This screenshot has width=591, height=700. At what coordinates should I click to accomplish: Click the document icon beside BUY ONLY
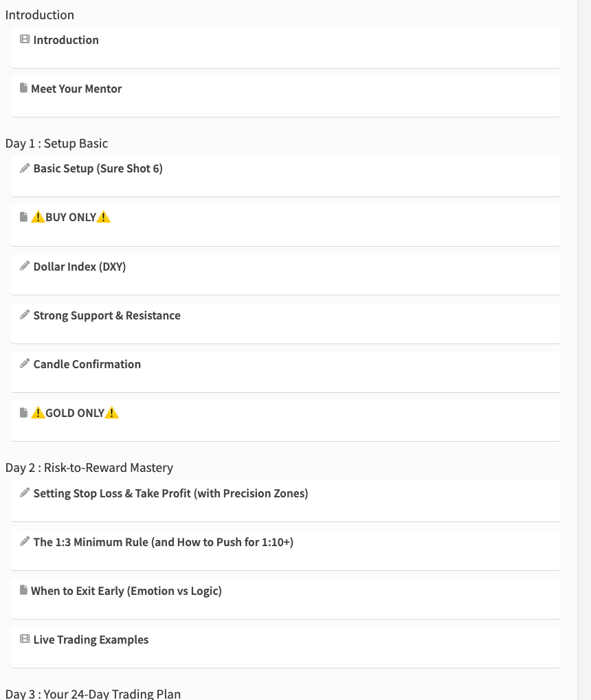(x=24, y=217)
